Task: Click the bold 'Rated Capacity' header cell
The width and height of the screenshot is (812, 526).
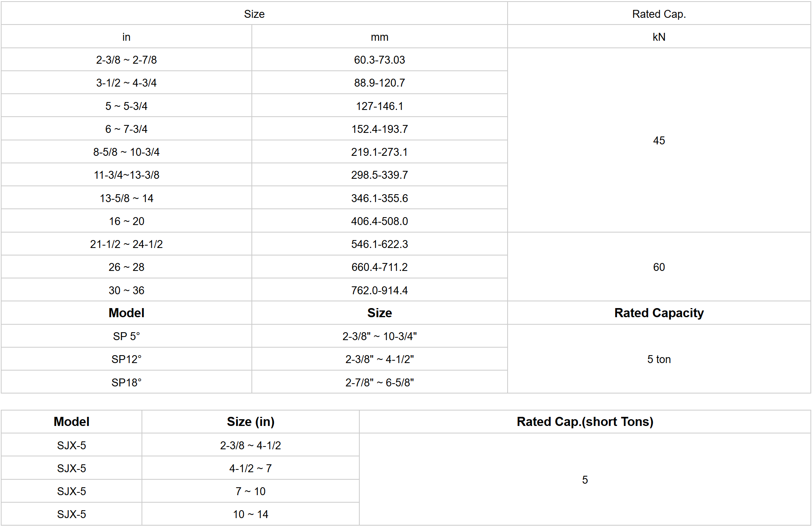Action: [659, 313]
